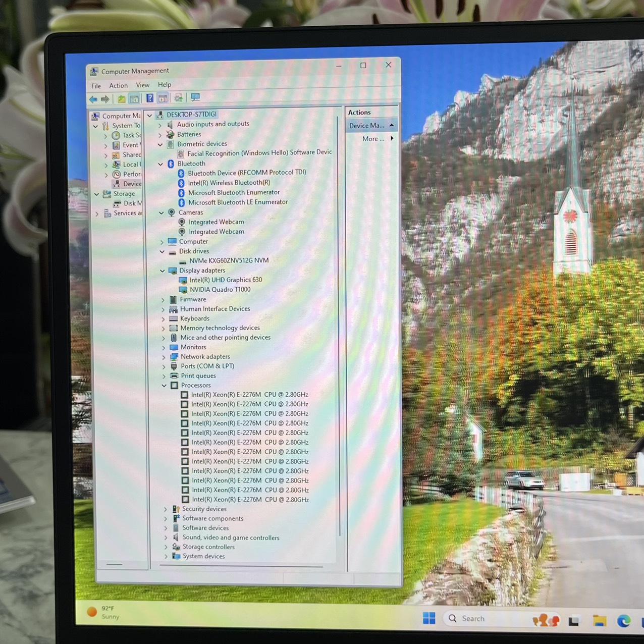Click the toolbar Forward arrow

[105, 99]
